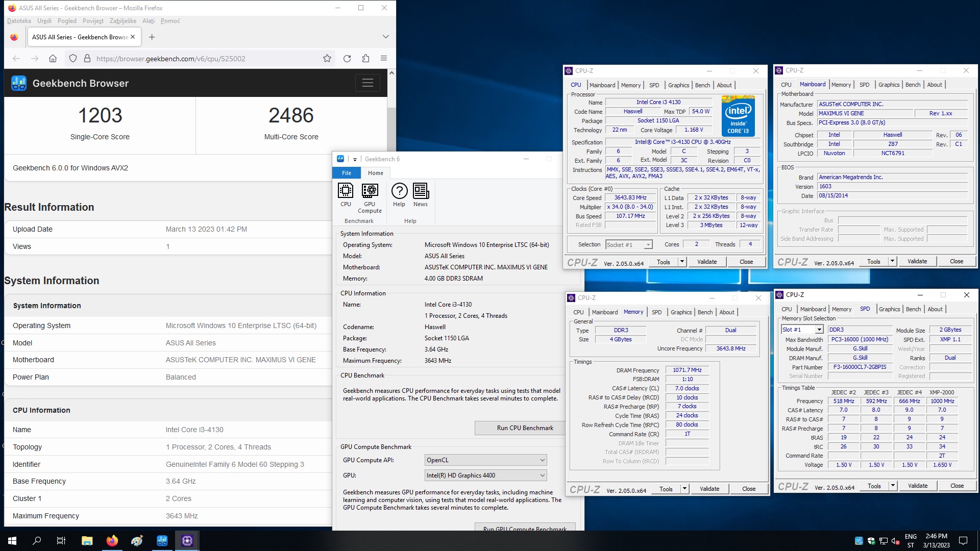Open Task View on the taskbar
980x551 pixels.
point(61,541)
